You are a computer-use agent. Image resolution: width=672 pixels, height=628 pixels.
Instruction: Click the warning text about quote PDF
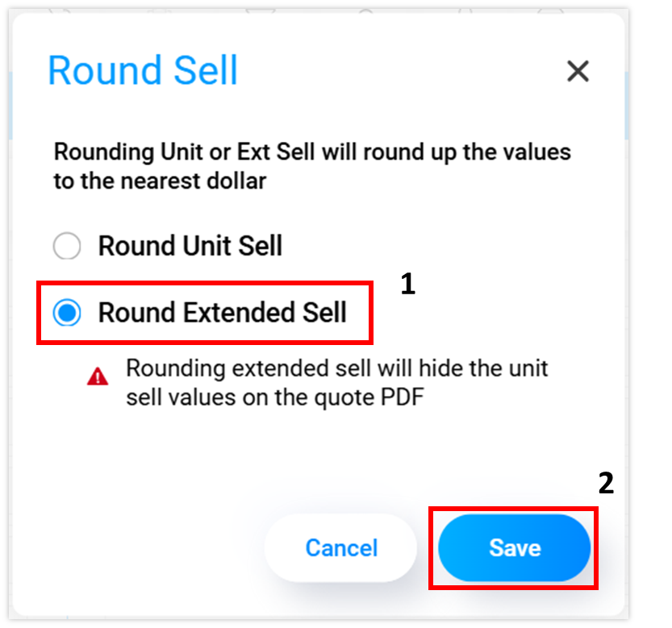pyautogui.click(x=336, y=381)
